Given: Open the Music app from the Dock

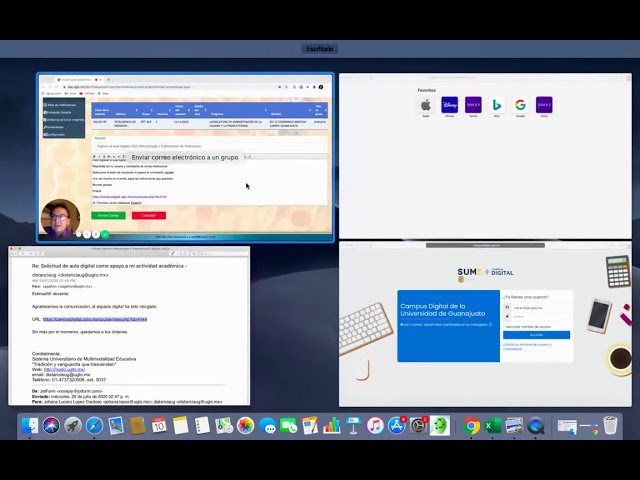Looking at the screenshot, I should tap(375, 426).
